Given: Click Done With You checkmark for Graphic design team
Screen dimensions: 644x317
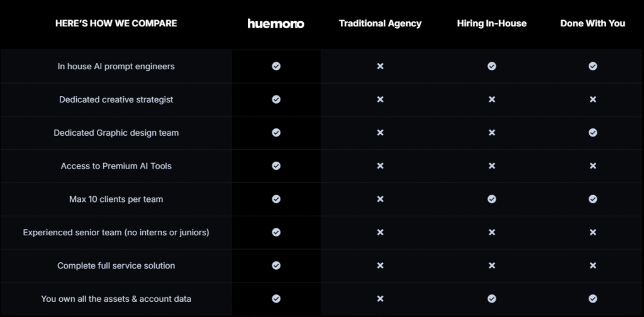Looking at the screenshot, I should point(592,133).
